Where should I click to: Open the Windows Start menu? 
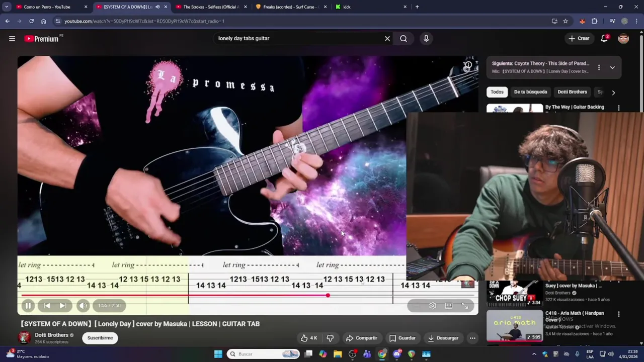pos(218,354)
